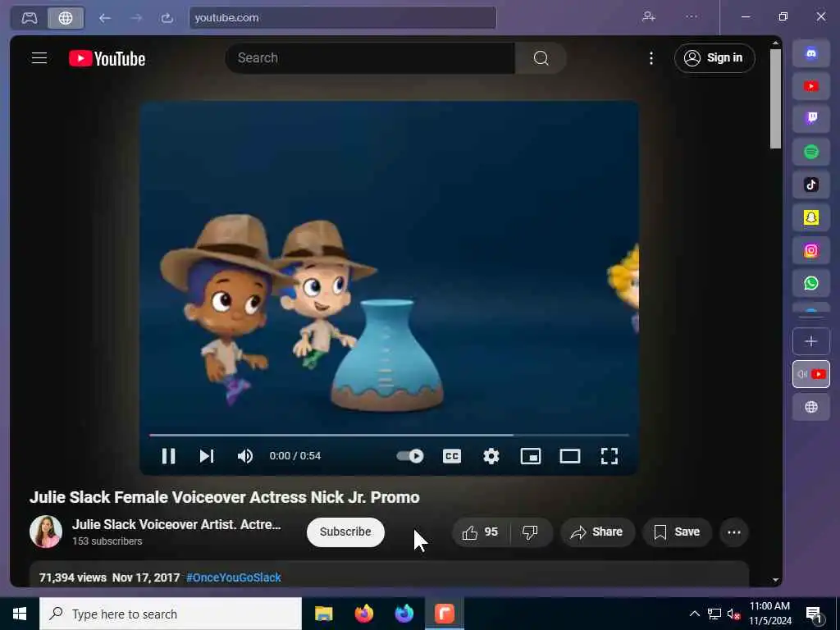The width and height of the screenshot is (840, 630).
Task: Open the globe web icon in sidebar
Action: (x=811, y=407)
